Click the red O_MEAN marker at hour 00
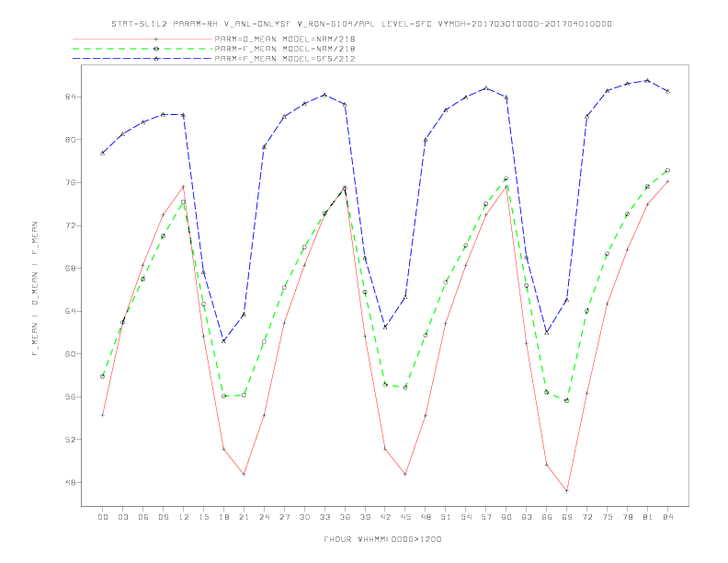Screen dimensions: 728x563 click(103, 415)
